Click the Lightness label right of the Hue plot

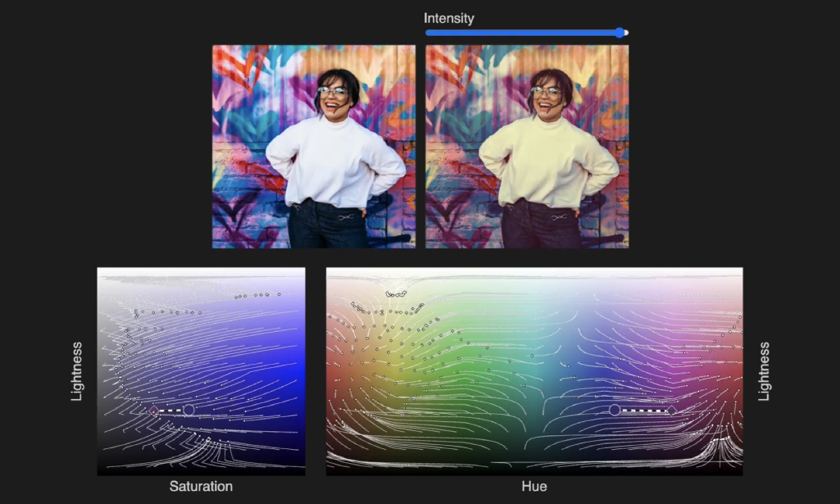click(x=764, y=371)
